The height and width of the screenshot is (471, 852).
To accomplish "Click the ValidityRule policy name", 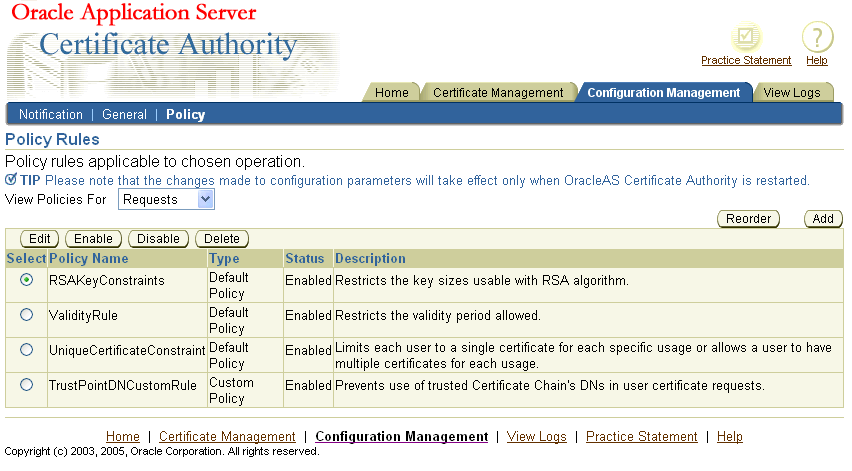I will point(83,316).
